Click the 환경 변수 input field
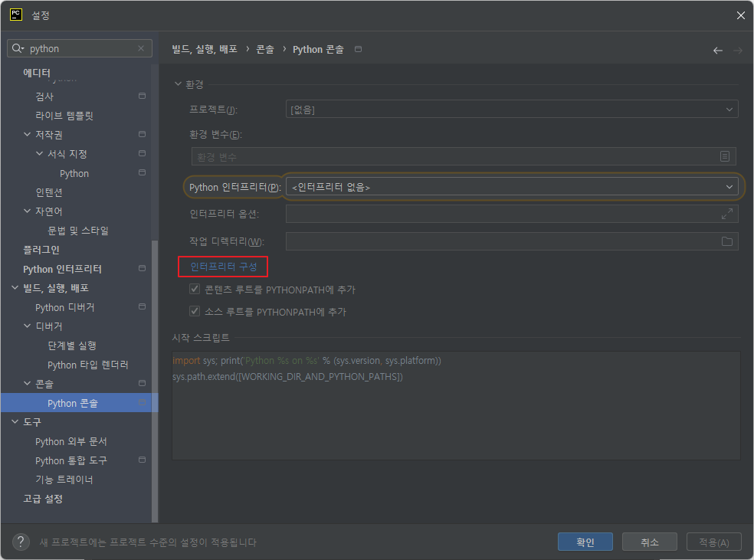 point(464,156)
